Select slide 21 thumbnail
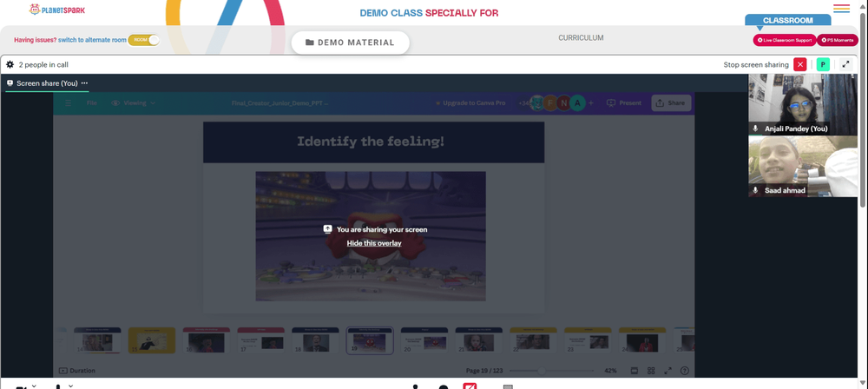The width and height of the screenshot is (868, 389). 479,340
